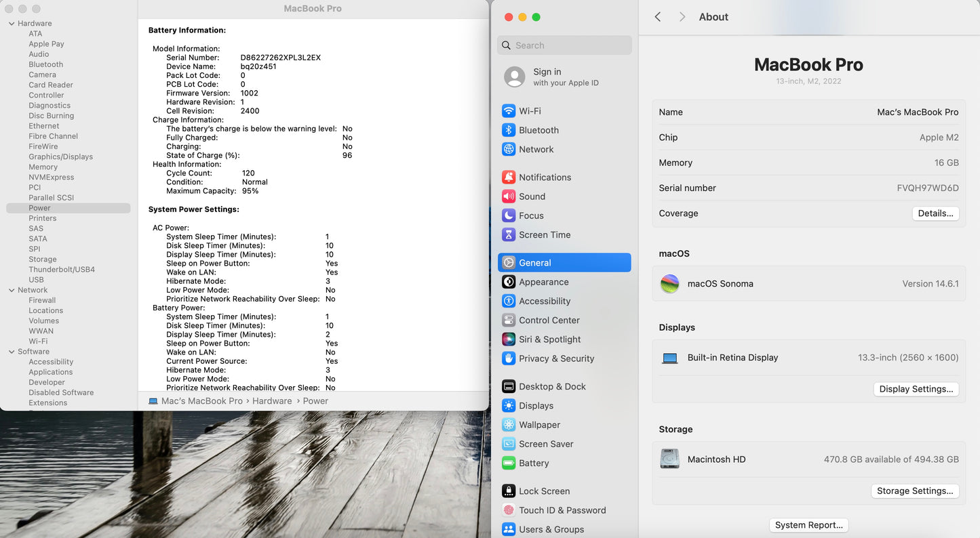Click the General gear icon

[509, 263]
